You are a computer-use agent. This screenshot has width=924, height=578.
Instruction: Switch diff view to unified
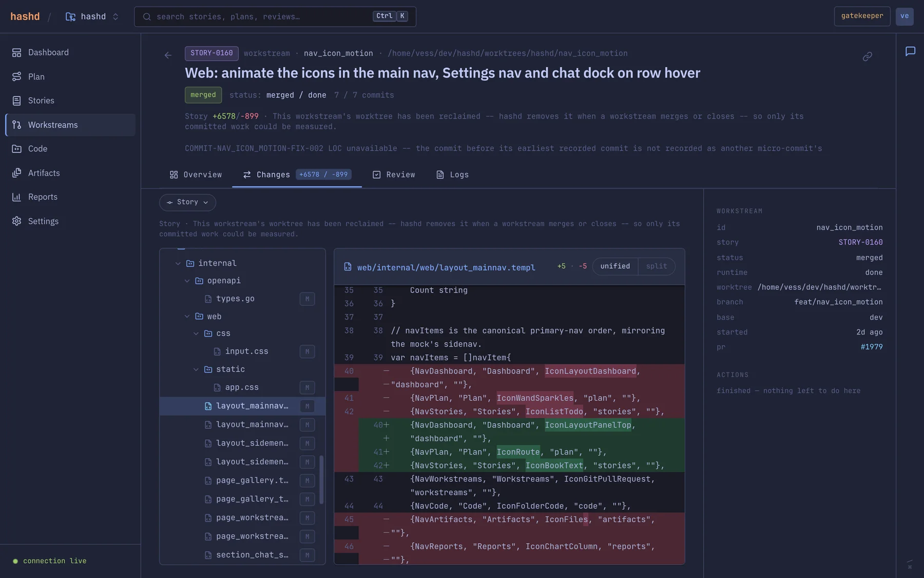point(615,267)
